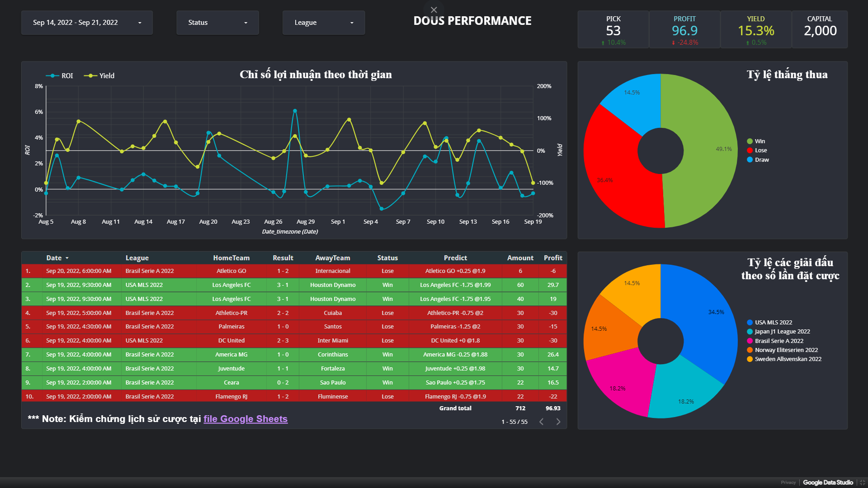This screenshot has height=488, width=868.
Task: Toggle fullscreen icon in footer corner
Action: (863, 483)
